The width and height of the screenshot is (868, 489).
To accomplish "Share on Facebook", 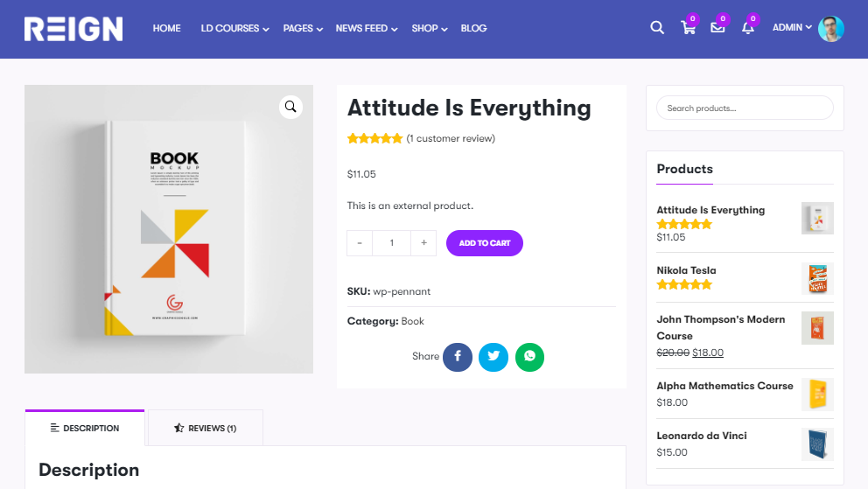I will tap(458, 357).
